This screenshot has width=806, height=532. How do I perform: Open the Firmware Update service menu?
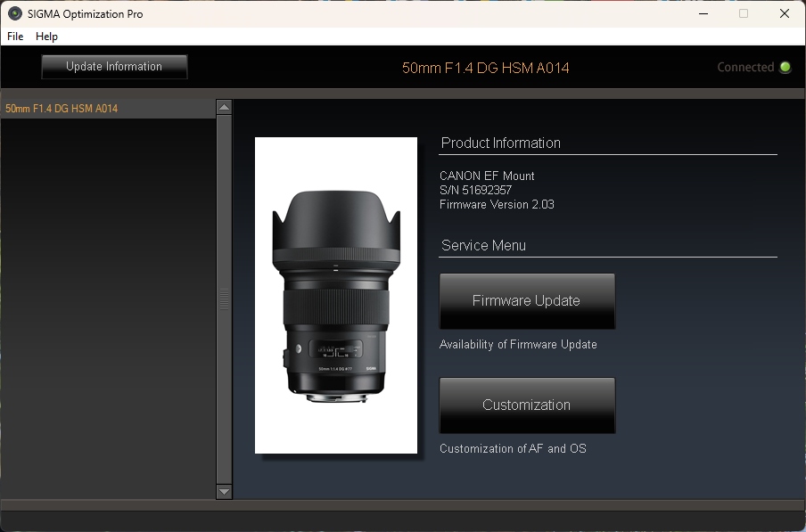(x=526, y=301)
